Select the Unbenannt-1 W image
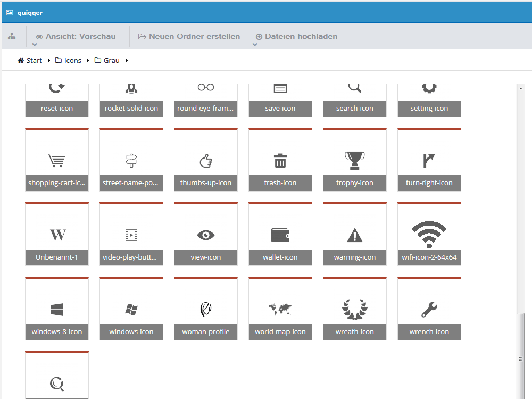The height and width of the screenshot is (399, 532). (x=57, y=234)
